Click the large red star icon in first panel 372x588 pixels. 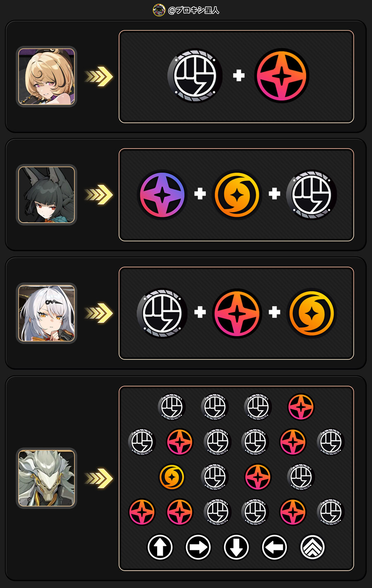[282, 76]
